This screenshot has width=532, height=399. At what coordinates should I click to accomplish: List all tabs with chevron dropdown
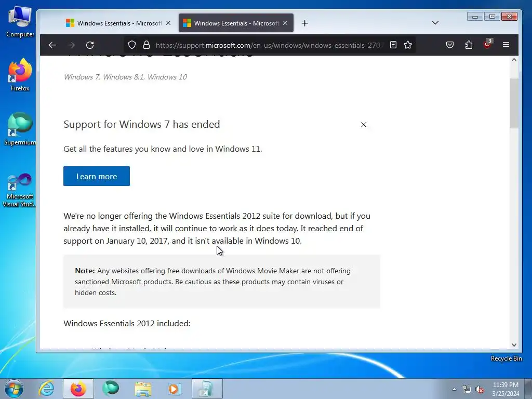[x=435, y=23]
